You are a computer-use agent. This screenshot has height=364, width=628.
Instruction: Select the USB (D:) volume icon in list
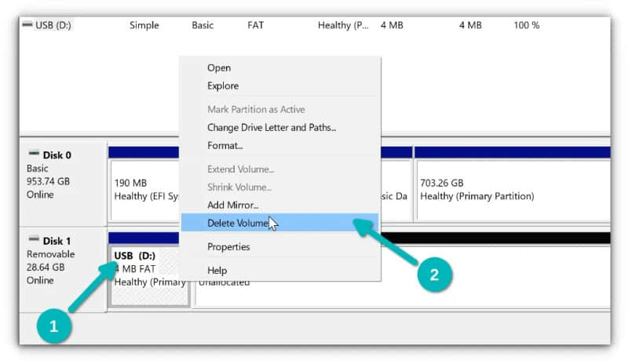click(x=27, y=25)
